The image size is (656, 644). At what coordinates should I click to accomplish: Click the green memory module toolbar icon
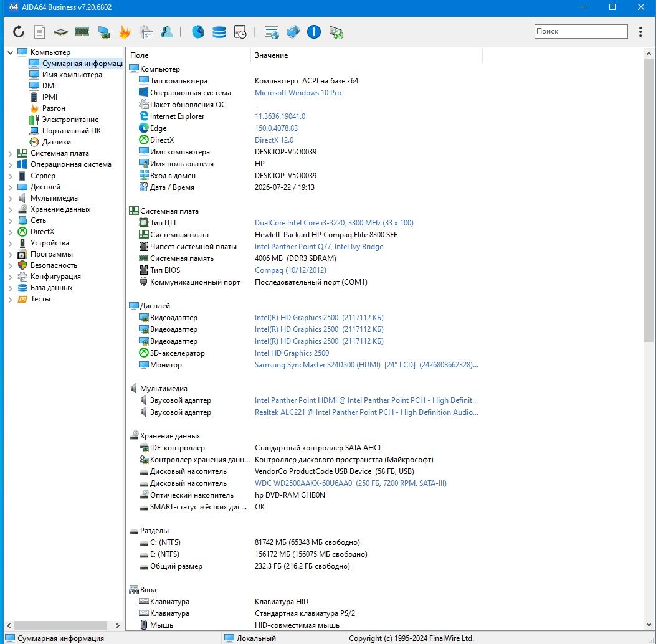pyautogui.click(x=82, y=32)
